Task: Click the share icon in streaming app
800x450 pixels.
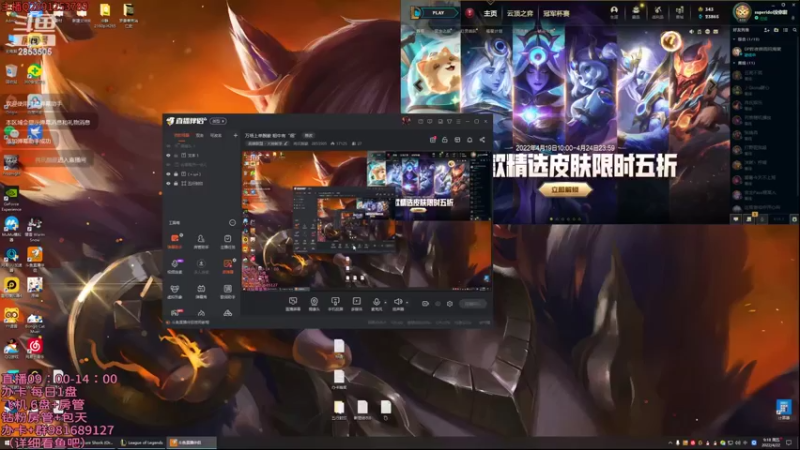Action: click(482, 140)
